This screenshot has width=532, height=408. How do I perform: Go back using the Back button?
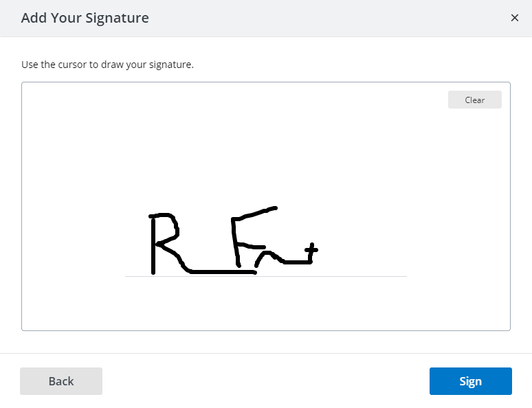tap(61, 381)
